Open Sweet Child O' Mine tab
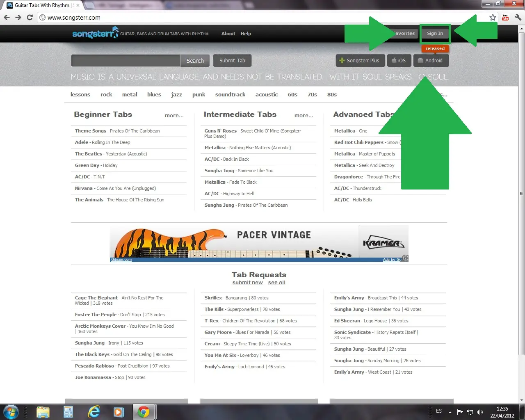 253,133
